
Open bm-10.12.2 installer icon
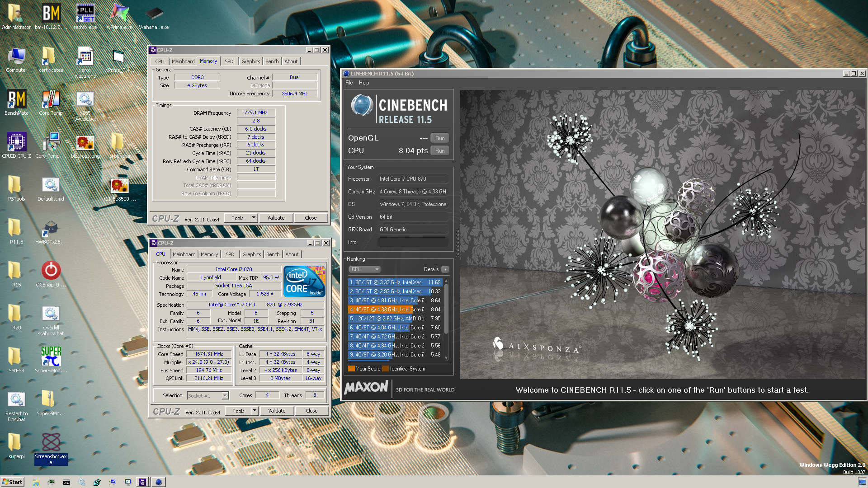pyautogui.click(x=51, y=17)
